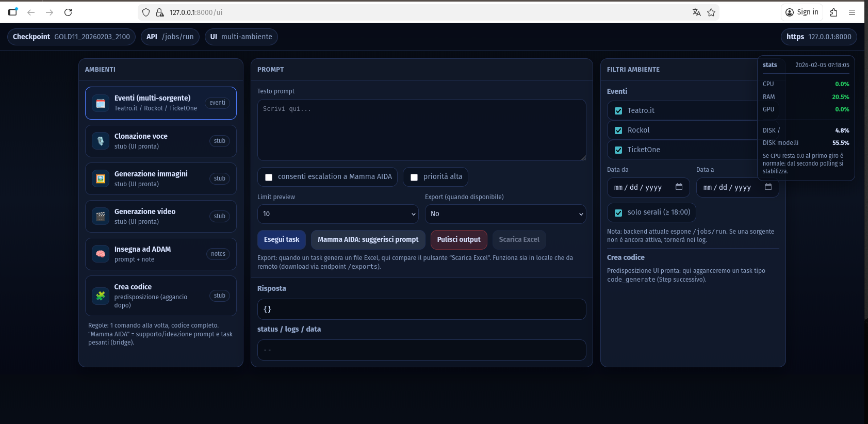Click the browser translate page icon
Image resolution: width=868 pixels, height=424 pixels.
point(696,12)
